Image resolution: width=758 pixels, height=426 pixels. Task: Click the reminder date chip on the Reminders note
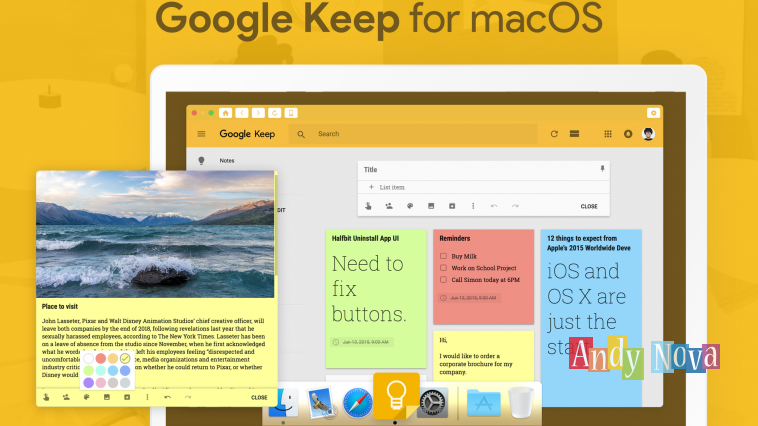[x=469, y=298]
